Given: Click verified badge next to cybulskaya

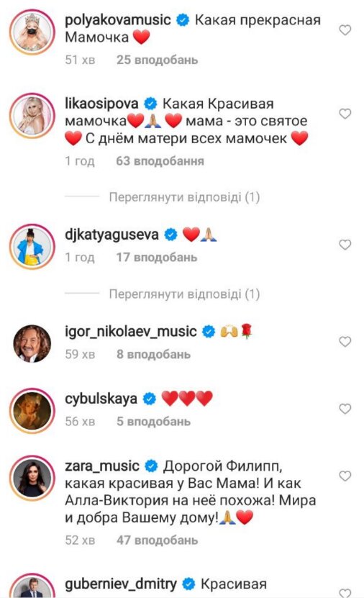Looking at the screenshot, I should pyautogui.click(x=150, y=399).
